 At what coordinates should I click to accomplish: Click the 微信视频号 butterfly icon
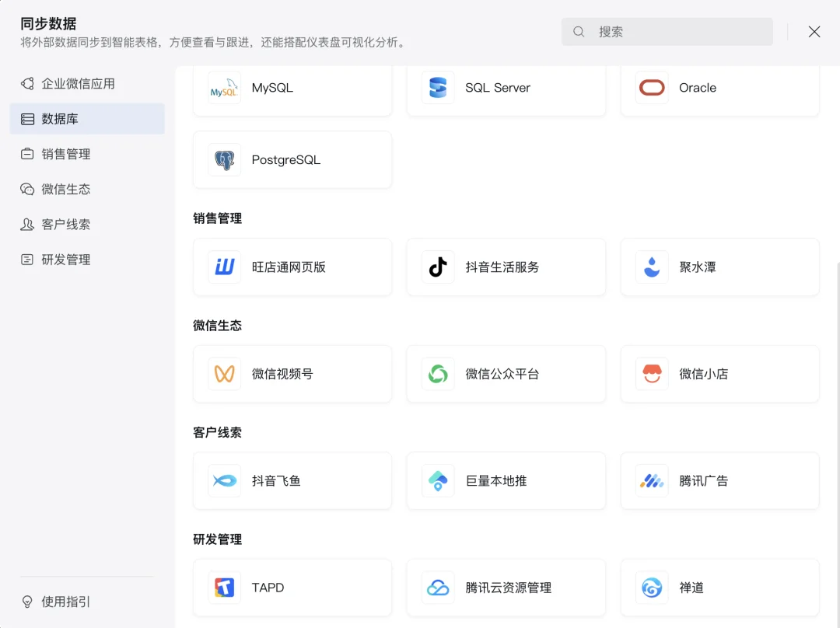[x=224, y=374]
